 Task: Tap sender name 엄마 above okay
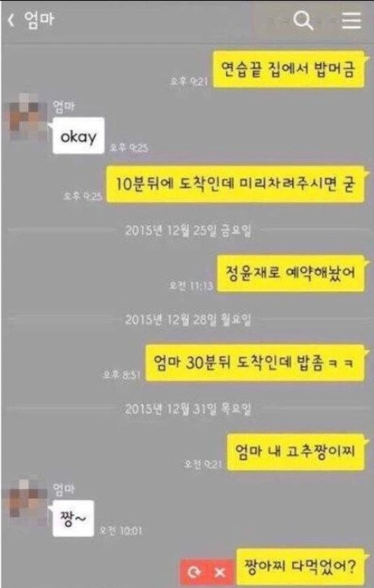(x=63, y=106)
